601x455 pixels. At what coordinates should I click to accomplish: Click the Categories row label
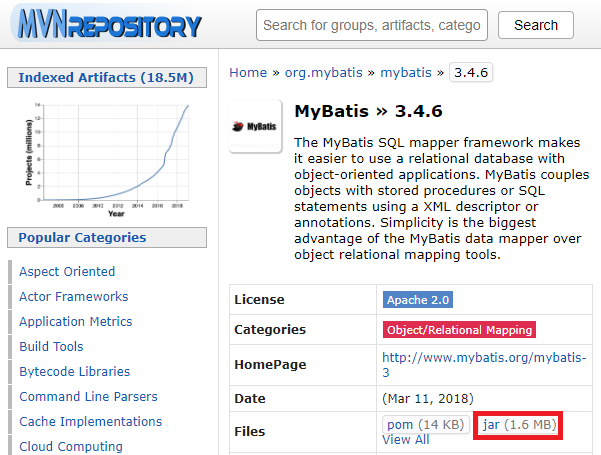click(270, 330)
